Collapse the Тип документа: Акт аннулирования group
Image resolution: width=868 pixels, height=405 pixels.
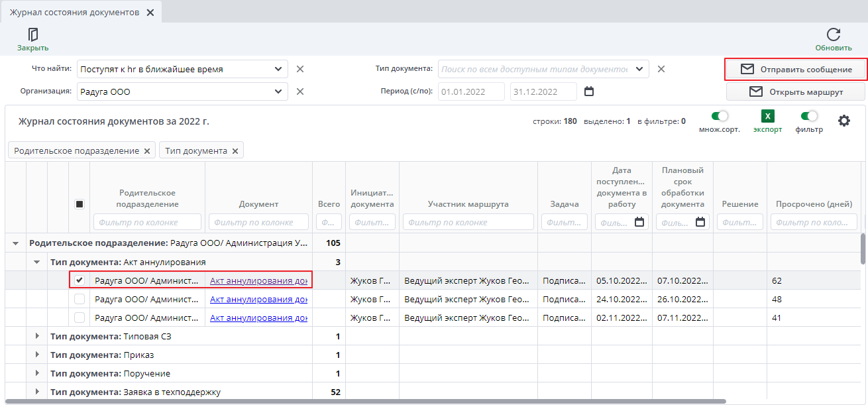38,262
